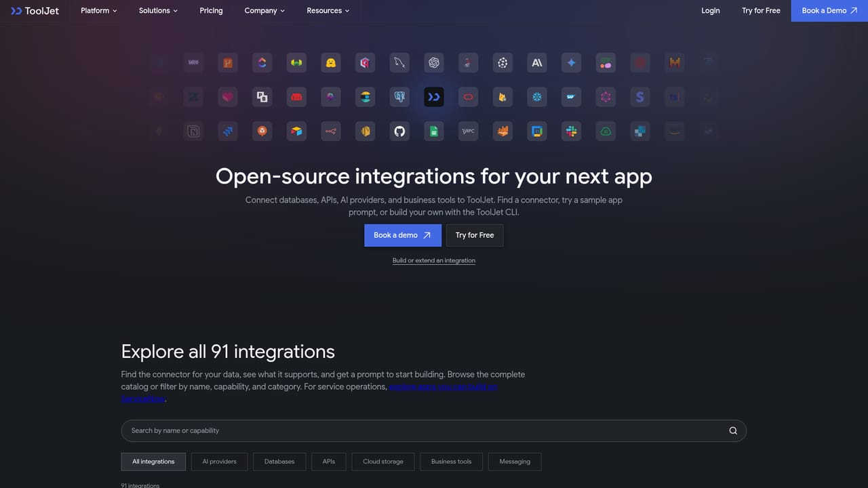Select the Airtable integration icon

point(296,131)
